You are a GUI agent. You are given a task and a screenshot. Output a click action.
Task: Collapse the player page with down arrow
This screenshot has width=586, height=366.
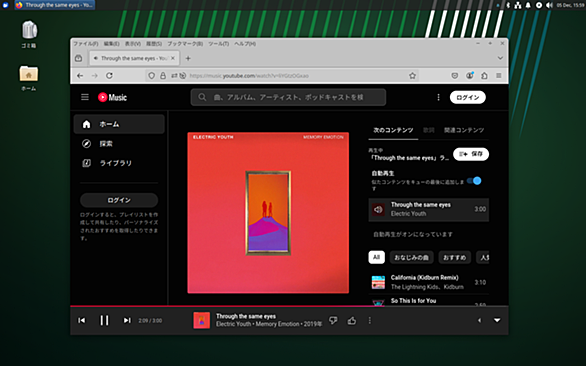497,320
